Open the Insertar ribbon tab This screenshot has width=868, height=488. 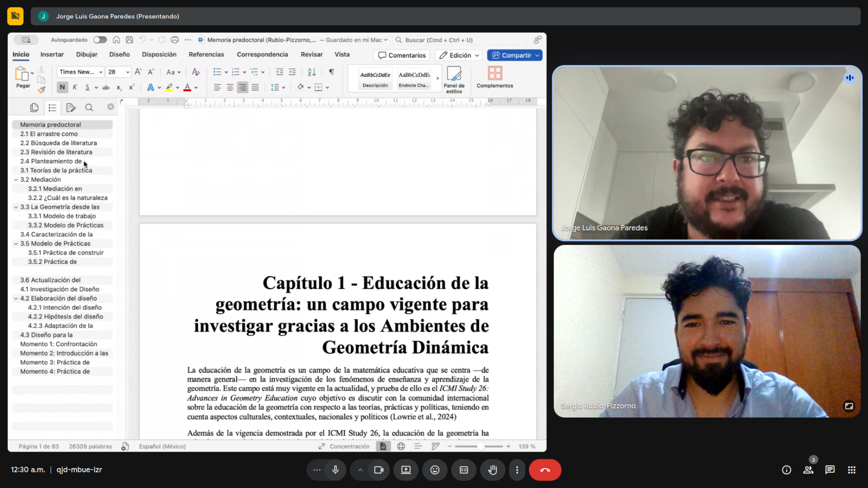[52, 54]
